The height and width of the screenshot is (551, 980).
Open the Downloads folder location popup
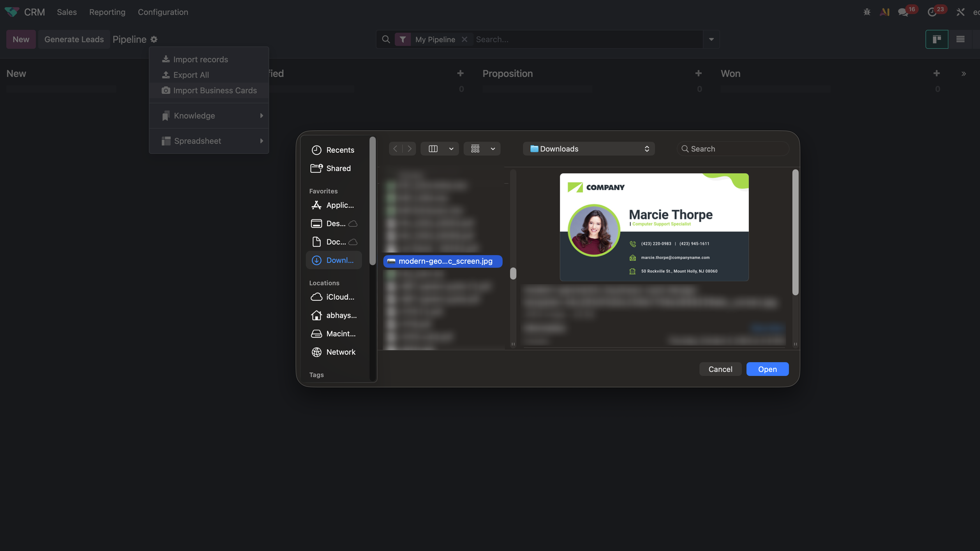click(589, 149)
